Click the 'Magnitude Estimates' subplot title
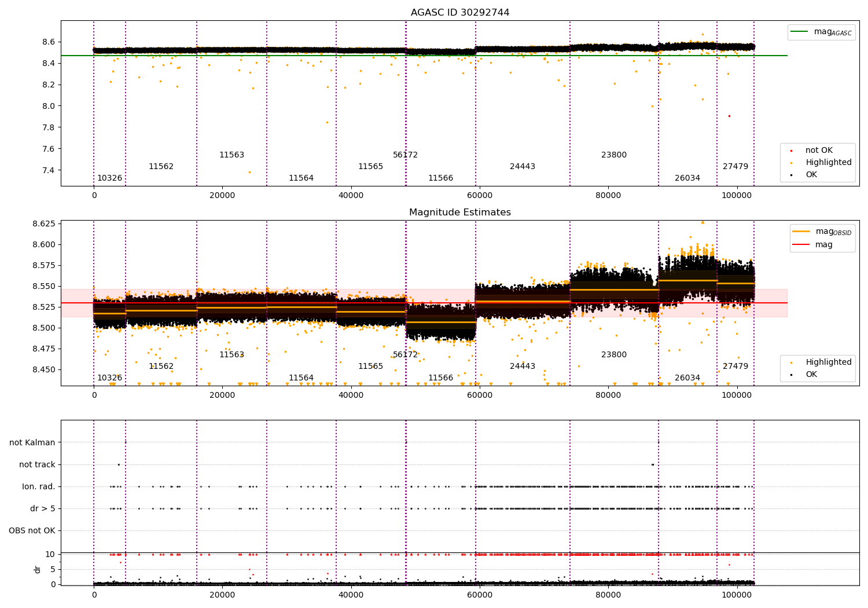868x608 pixels. click(x=460, y=213)
